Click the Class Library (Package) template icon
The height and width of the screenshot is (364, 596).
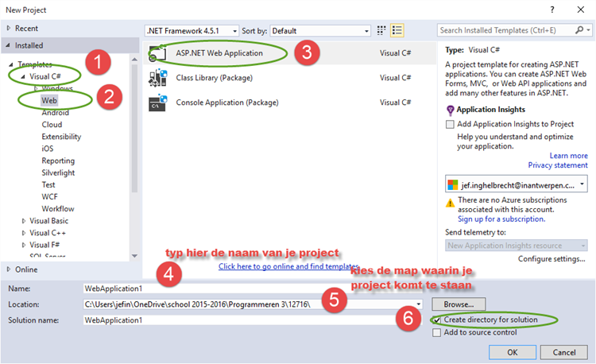(x=158, y=78)
